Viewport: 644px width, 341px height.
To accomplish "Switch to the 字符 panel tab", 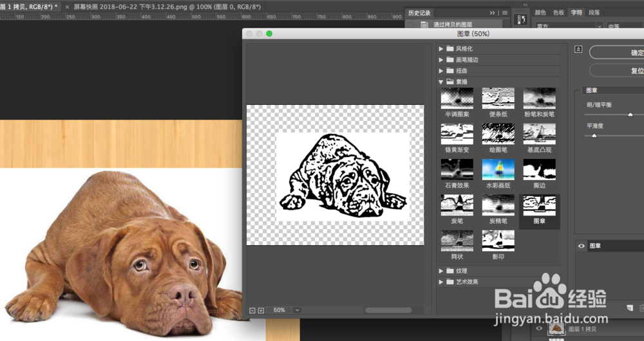I will (x=576, y=13).
